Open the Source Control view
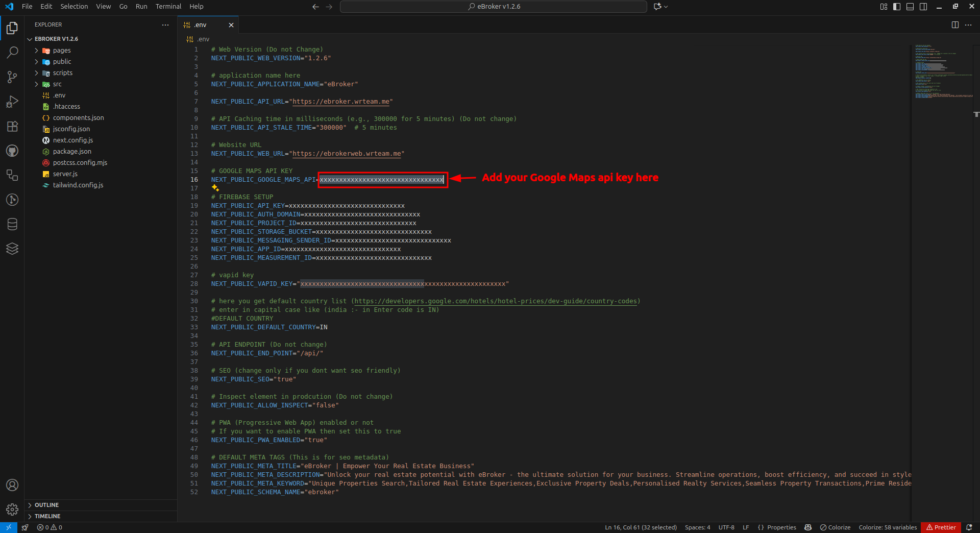This screenshot has height=533, width=980. (12, 77)
